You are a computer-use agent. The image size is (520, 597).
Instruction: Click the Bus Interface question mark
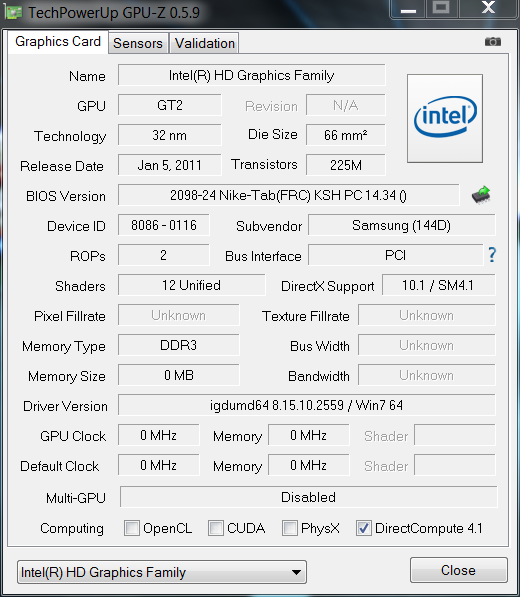click(x=492, y=255)
